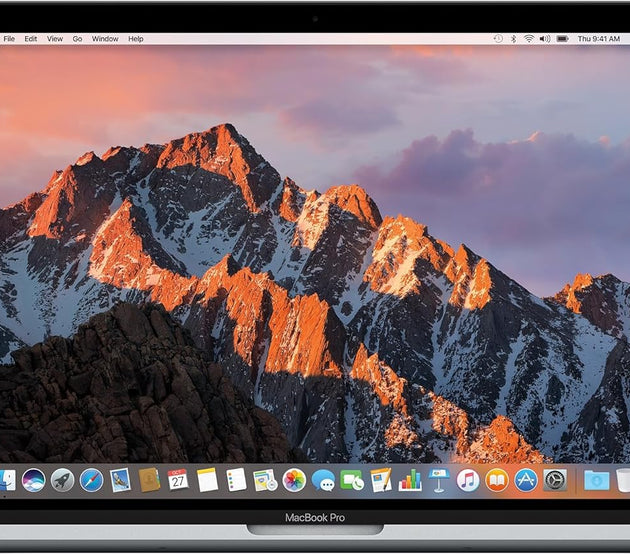Launch Photos colorful flower icon

(x=294, y=480)
